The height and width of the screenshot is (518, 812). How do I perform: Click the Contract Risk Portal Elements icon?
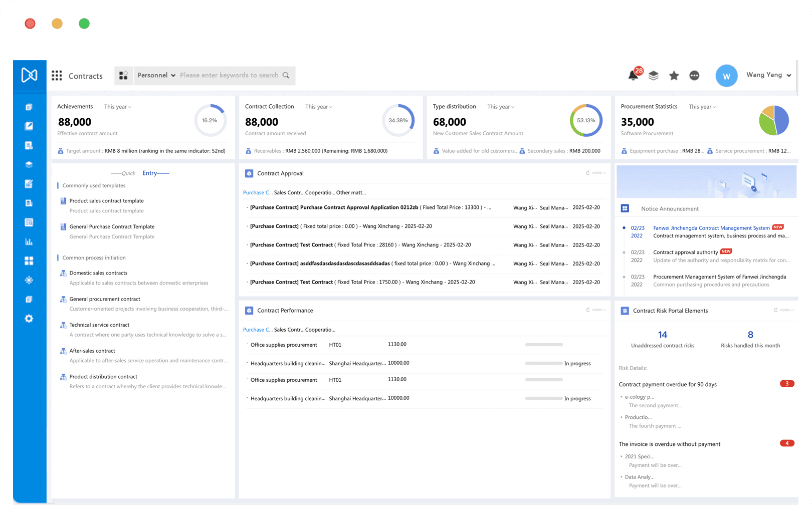(x=625, y=311)
